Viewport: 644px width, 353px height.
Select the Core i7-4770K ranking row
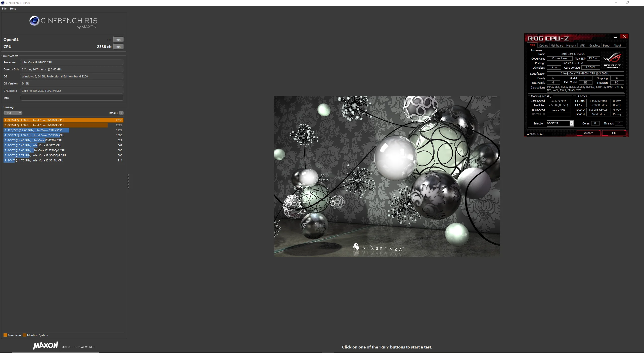point(63,140)
